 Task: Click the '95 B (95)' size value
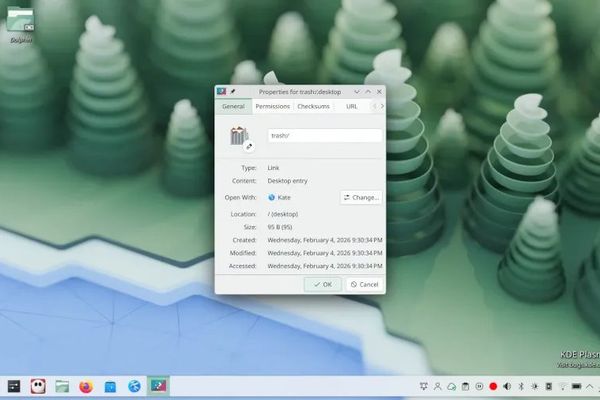280,227
